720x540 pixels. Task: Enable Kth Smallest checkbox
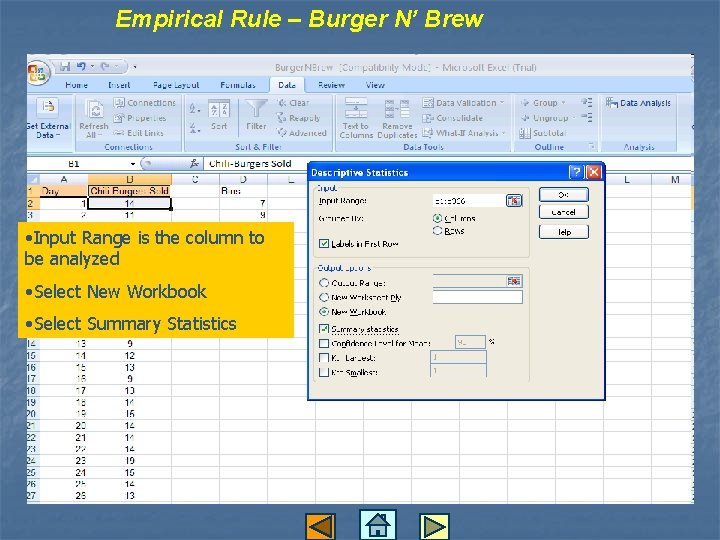point(324,372)
